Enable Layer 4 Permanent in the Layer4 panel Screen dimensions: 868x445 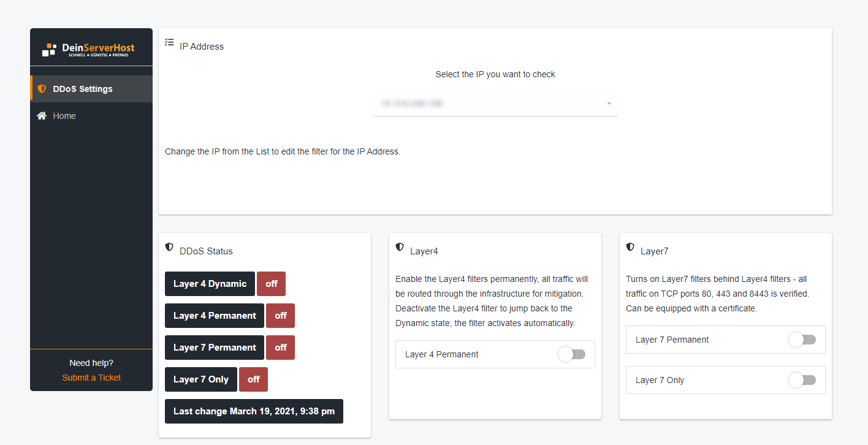(572, 354)
